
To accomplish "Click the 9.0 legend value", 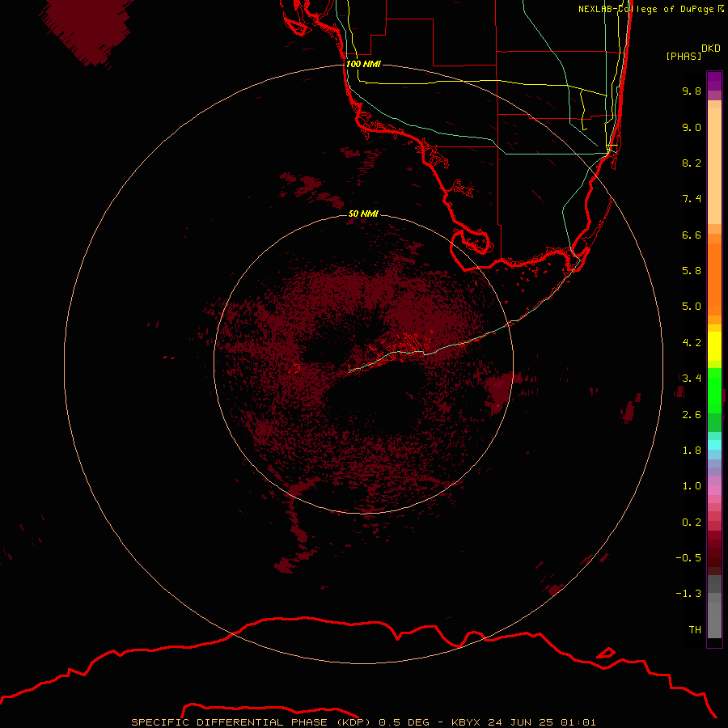I will 692,127.
